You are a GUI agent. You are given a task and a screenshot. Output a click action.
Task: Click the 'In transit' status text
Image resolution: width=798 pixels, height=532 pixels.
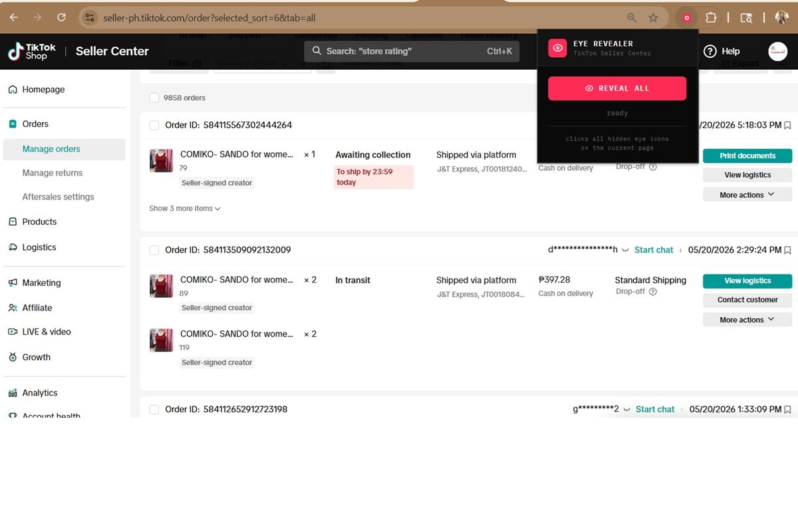pyautogui.click(x=352, y=280)
